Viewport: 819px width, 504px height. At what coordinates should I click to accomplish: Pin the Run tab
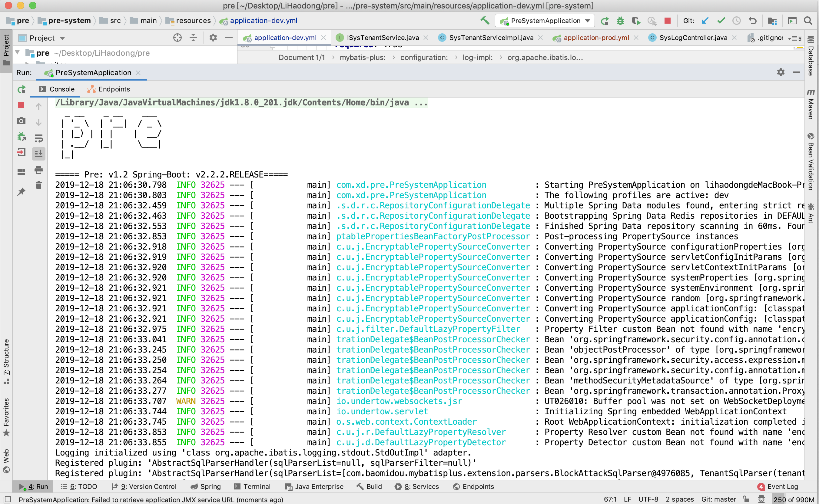click(21, 192)
